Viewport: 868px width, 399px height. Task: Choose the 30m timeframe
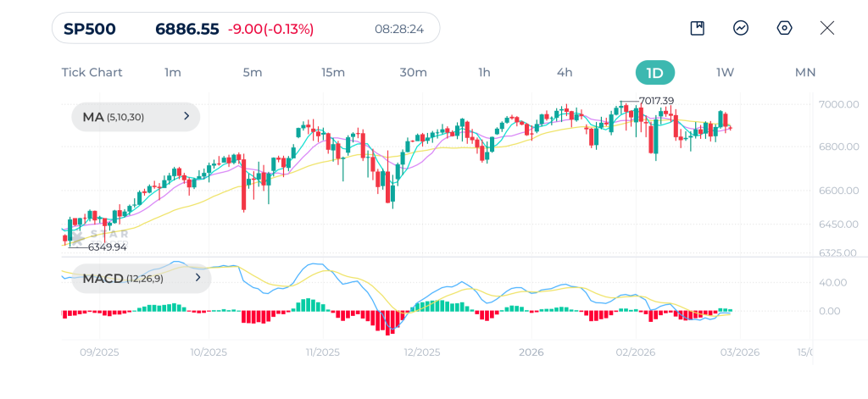413,72
